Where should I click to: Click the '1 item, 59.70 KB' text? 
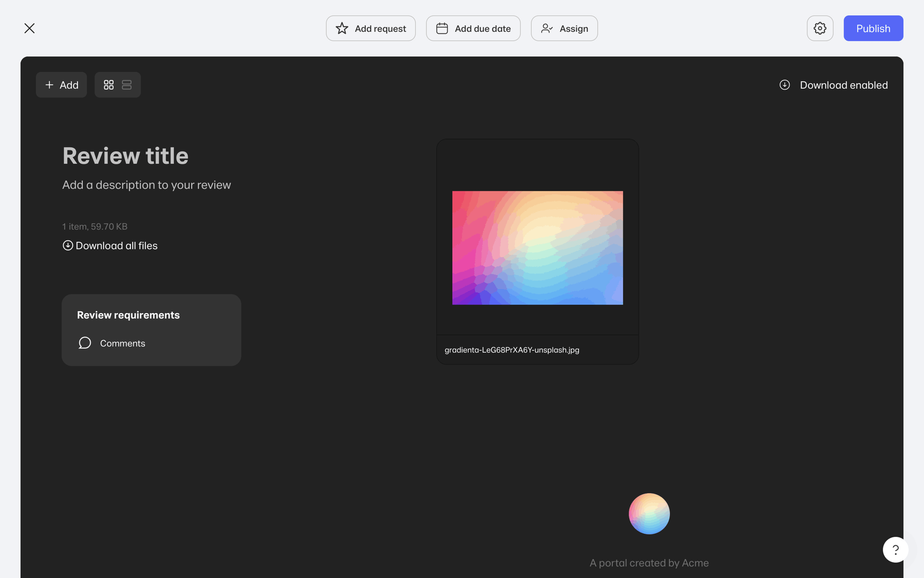(95, 226)
